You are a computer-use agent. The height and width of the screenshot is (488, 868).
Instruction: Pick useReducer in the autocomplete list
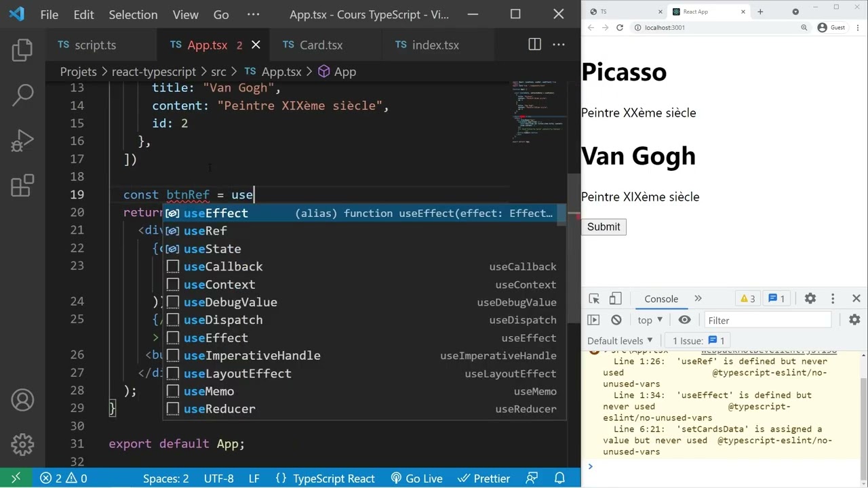click(364, 409)
